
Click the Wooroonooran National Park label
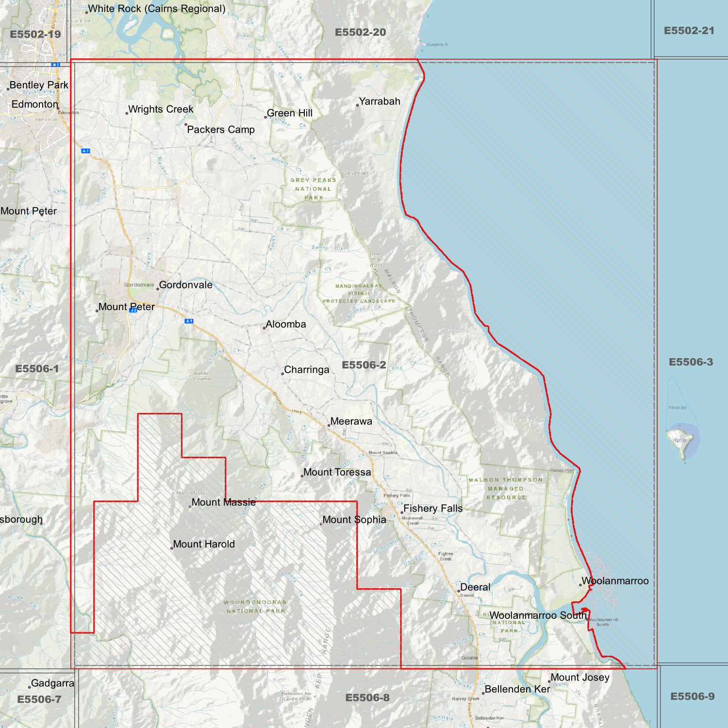255,606
